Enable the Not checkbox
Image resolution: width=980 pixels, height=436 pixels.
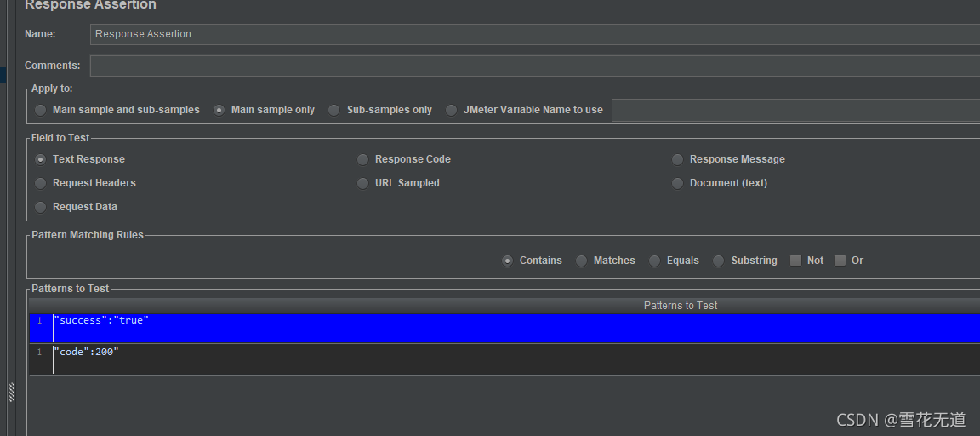pos(795,261)
